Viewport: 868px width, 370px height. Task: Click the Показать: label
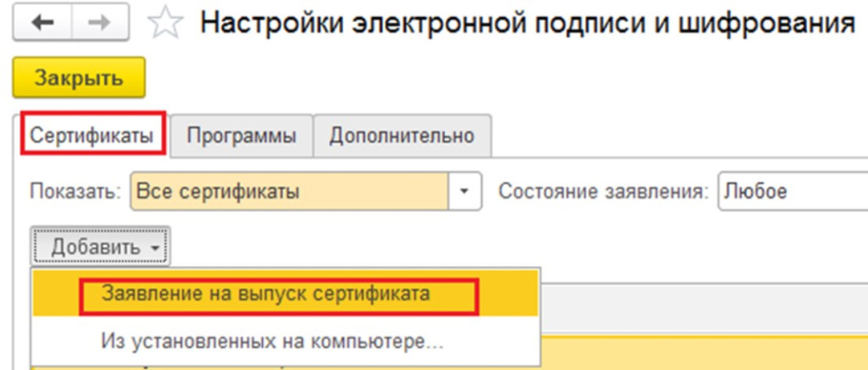point(75,192)
